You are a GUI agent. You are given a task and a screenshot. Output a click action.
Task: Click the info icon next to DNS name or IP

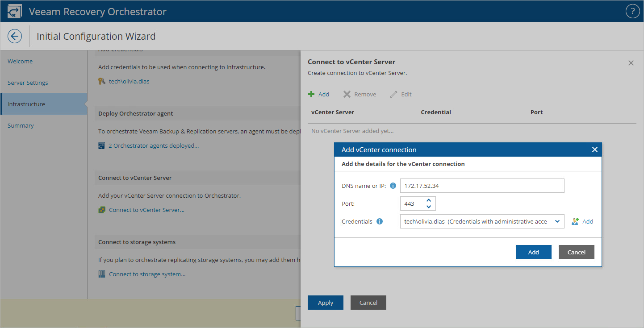(x=393, y=185)
